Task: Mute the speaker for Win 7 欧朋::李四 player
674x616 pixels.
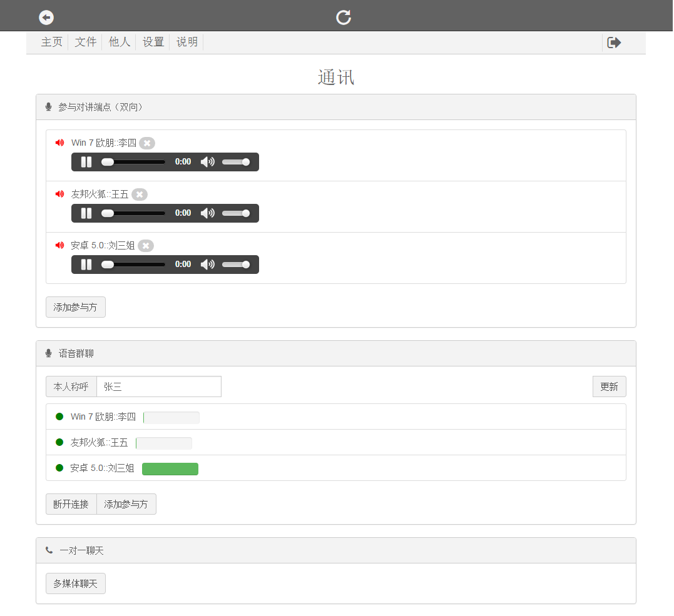Action: pos(207,162)
